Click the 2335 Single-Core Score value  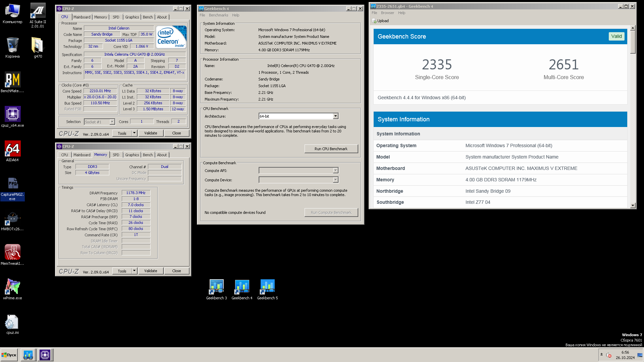coord(437,64)
